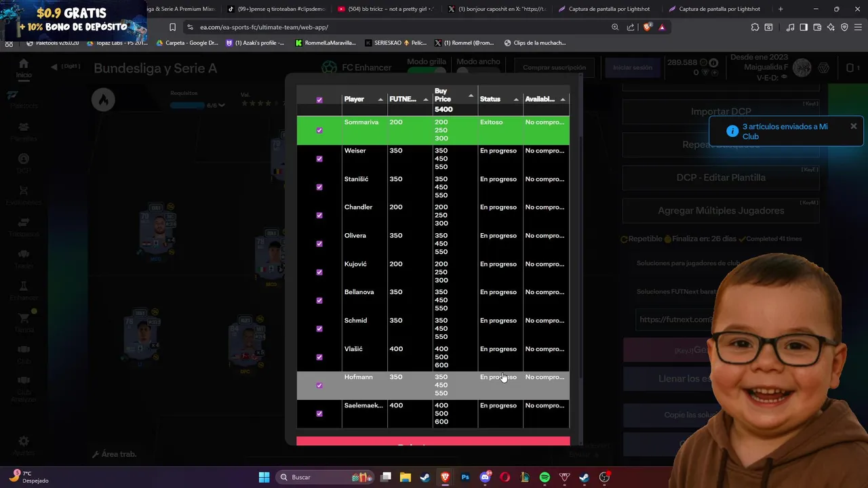868x488 pixels.
Task: Open the browser extensions puzzle icon
Action: 755,27
